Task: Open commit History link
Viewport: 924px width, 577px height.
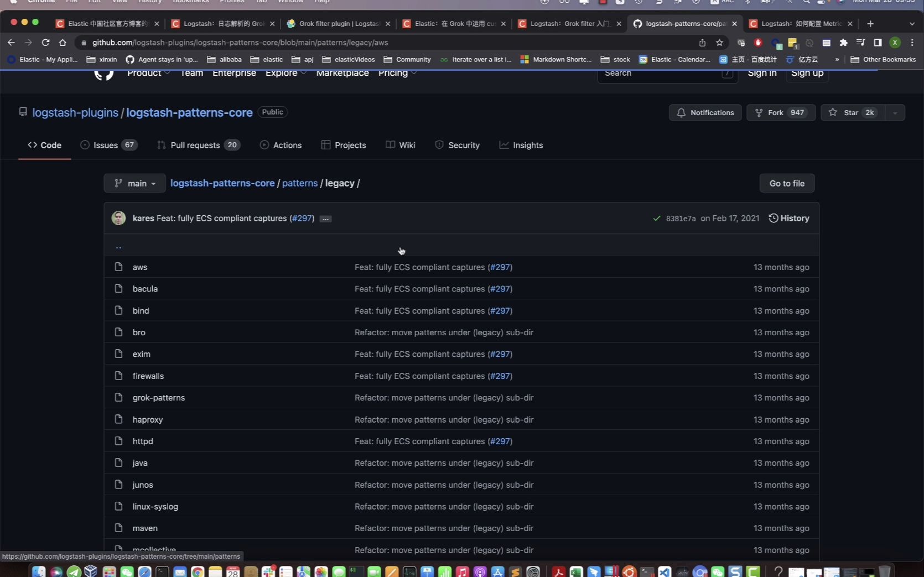Action: [x=789, y=218]
